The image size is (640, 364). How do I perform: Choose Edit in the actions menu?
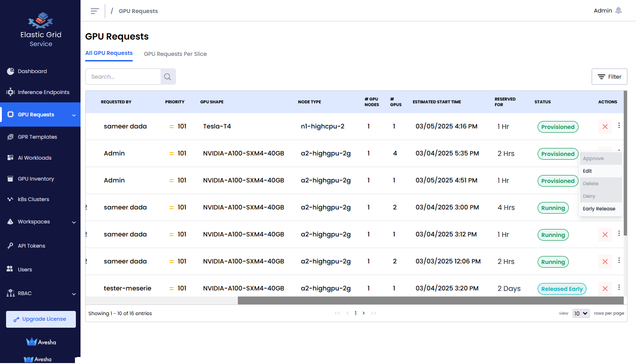coord(587,171)
